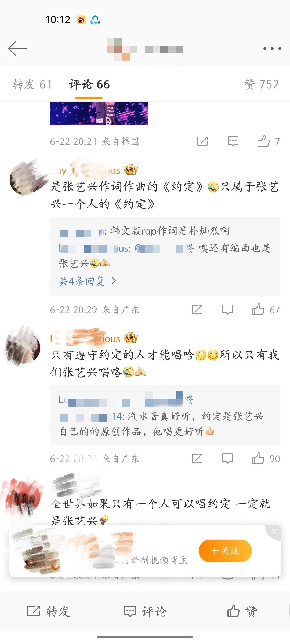Repost the comment from 韩国

click(202, 141)
